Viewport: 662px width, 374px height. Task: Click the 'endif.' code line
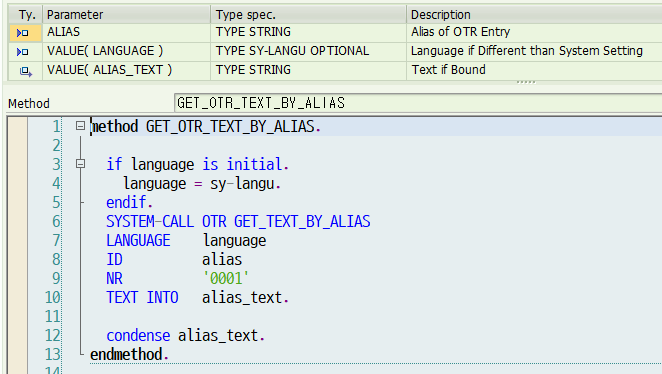click(x=129, y=203)
